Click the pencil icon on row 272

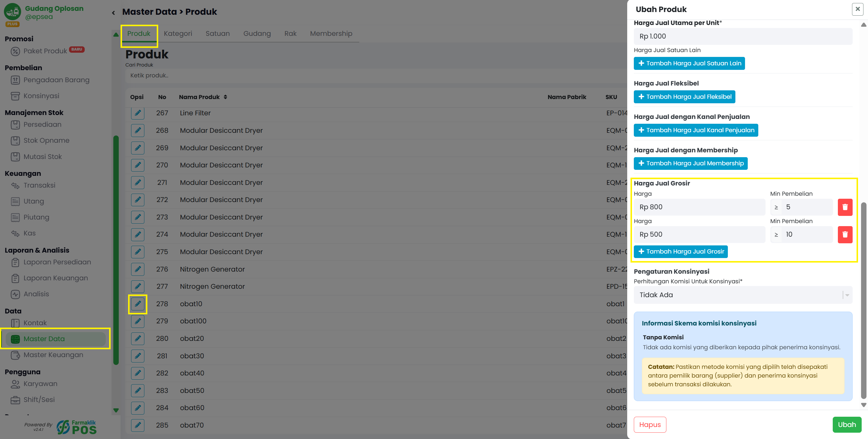click(137, 200)
